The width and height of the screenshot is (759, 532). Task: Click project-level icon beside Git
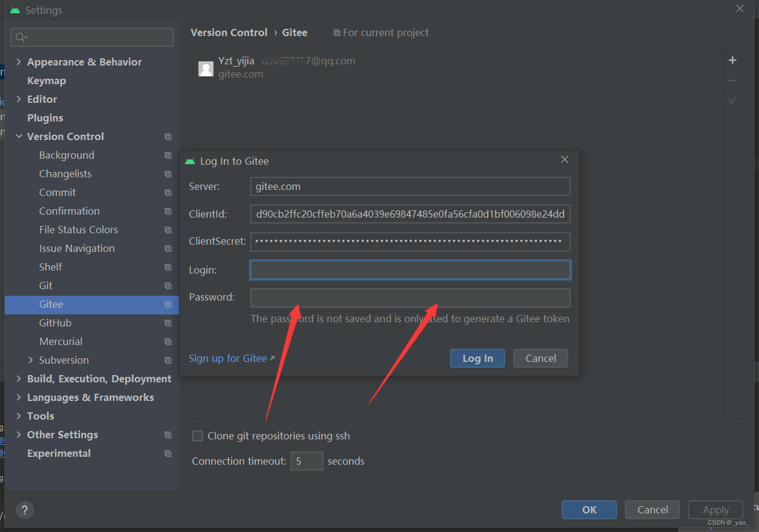point(168,286)
